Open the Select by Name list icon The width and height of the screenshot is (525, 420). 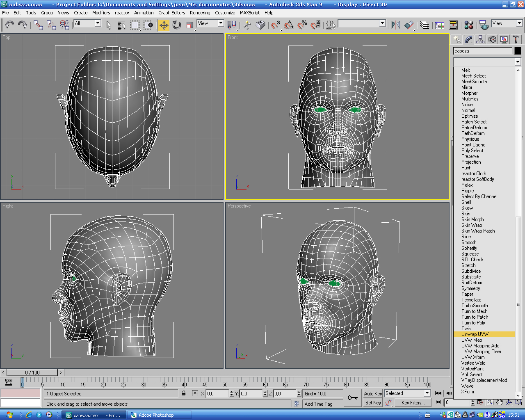click(122, 25)
